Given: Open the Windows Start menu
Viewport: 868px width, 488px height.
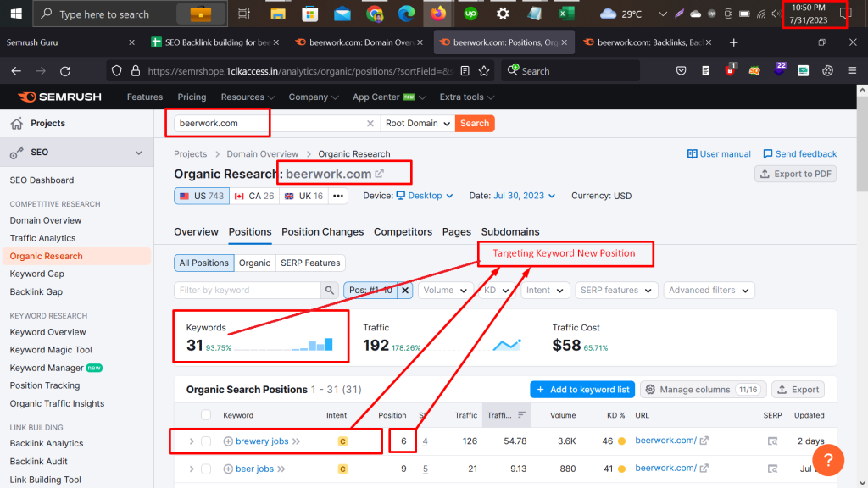Looking at the screenshot, I should click(x=16, y=14).
